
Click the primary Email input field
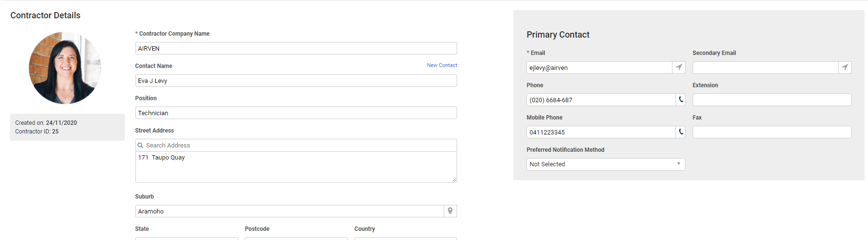[599, 67]
